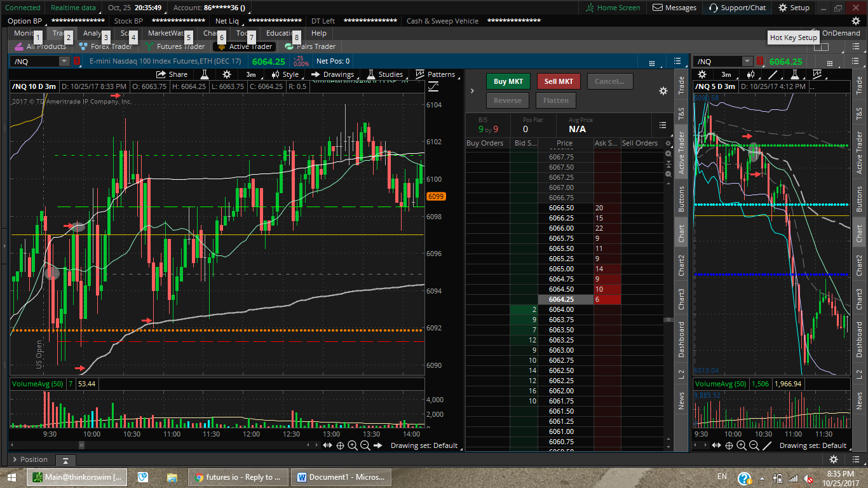Open Active Trader settings gear beside Cancel

(x=663, y=91)
